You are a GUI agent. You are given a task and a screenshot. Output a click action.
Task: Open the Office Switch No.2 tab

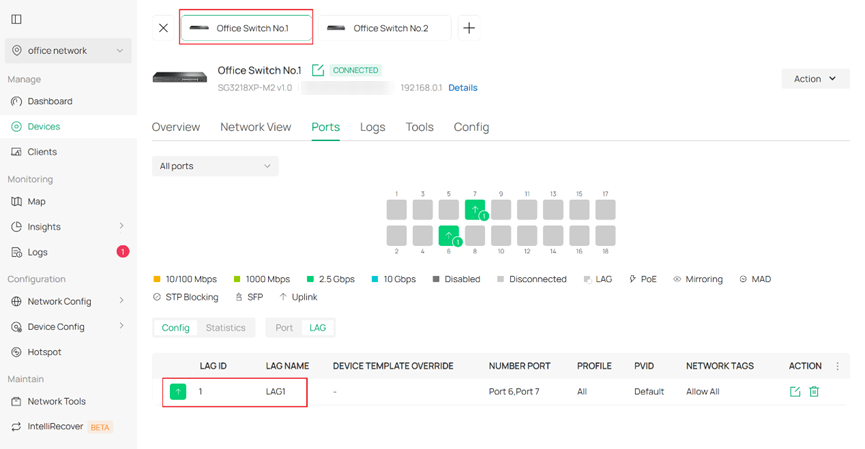pyautogui.click(x=385, y=28)
